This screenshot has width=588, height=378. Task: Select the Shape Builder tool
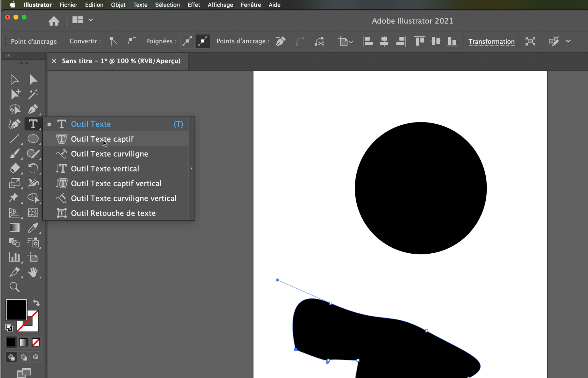pos(33,198)
